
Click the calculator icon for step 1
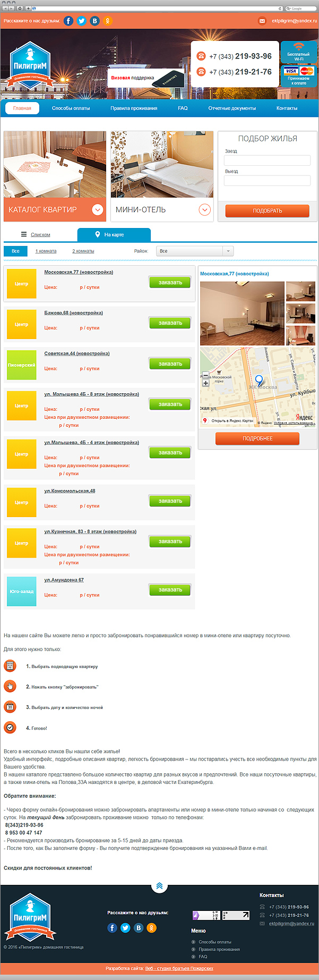pyautogui.click(x=10, y=666)
